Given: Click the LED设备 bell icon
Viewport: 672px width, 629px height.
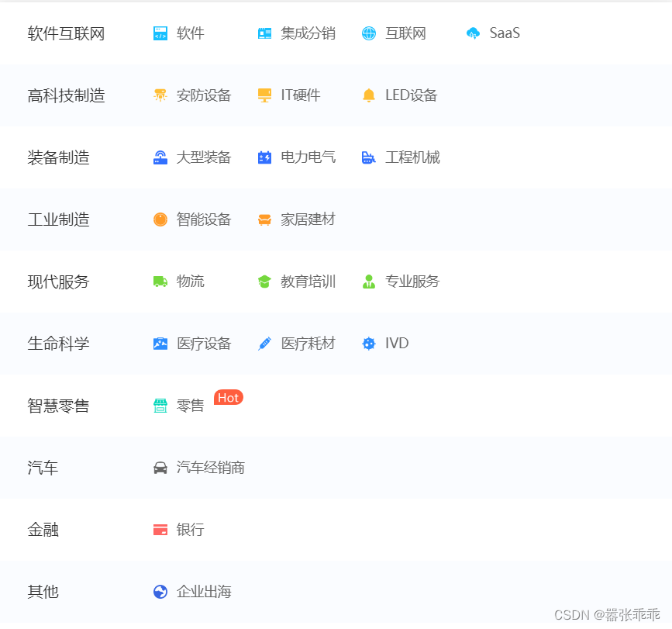Looking at the screenshot, I should click(369, 95).
